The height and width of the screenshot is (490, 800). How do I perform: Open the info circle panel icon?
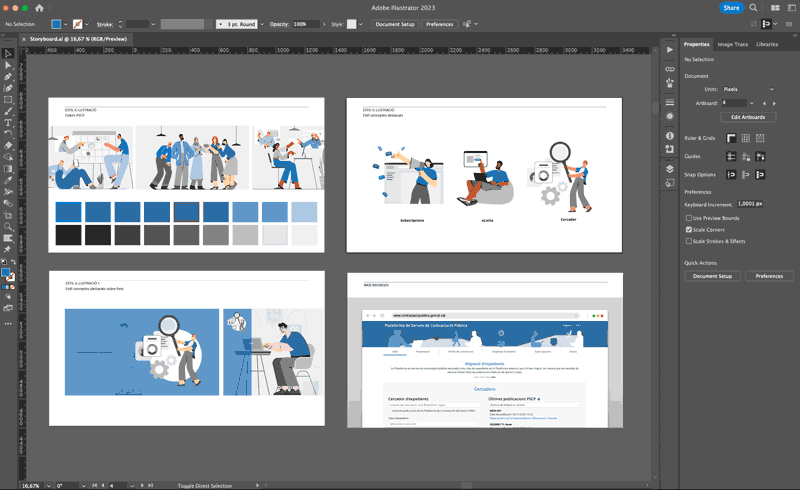click(669, 136)
